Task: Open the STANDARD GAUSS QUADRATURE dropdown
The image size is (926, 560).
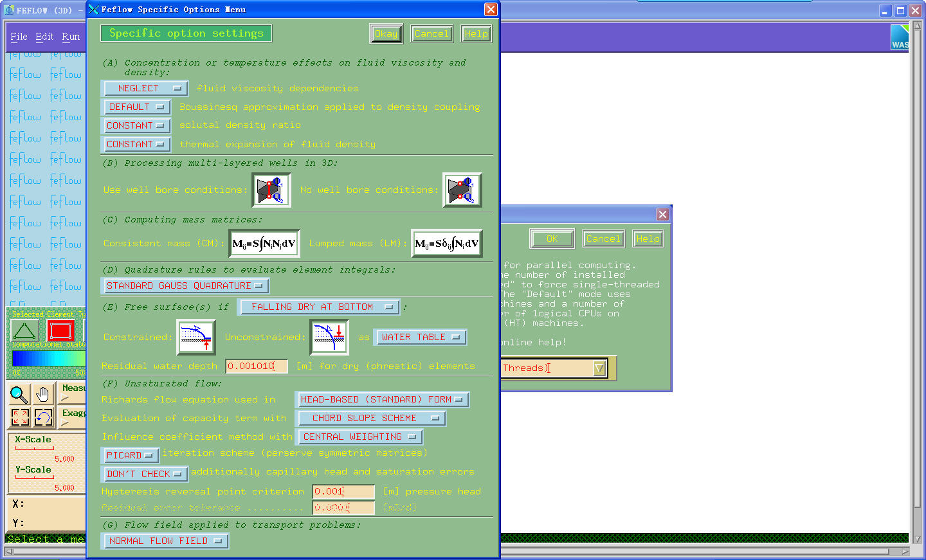Action: (186, 285)
